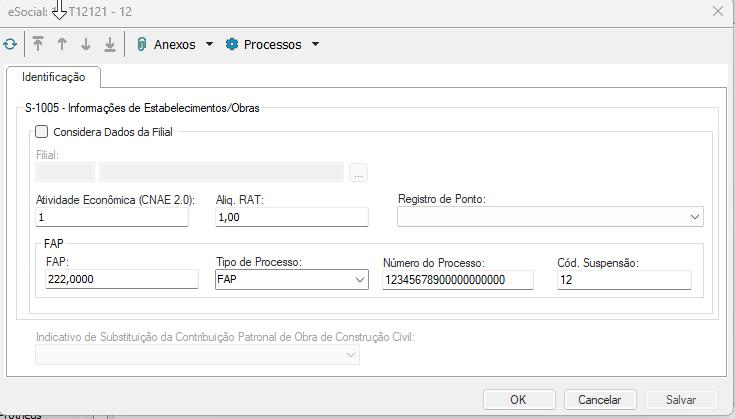Close the eSocial dialog window
Image resolution: width=735 pixels, height=419 pixels.
(x=716, y=11)
